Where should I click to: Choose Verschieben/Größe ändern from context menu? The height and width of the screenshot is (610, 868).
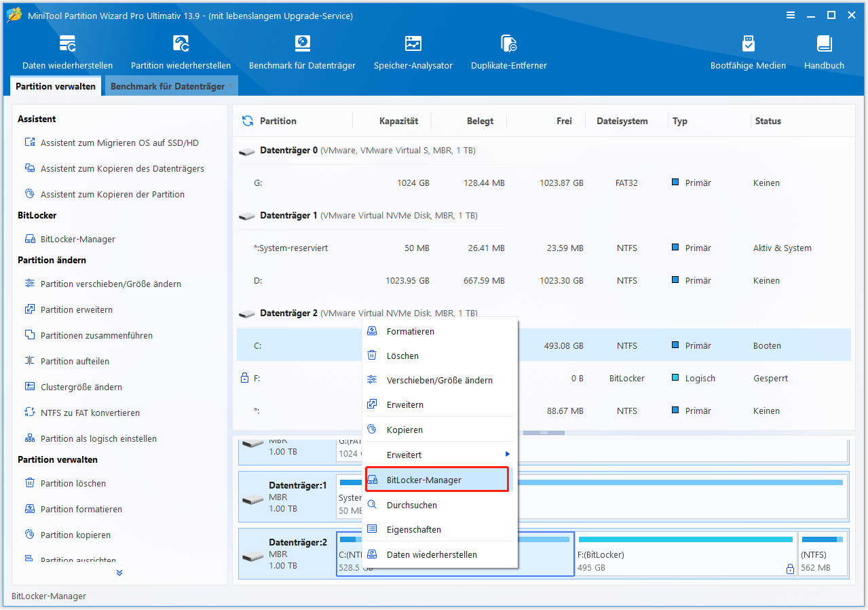point(439,381)
